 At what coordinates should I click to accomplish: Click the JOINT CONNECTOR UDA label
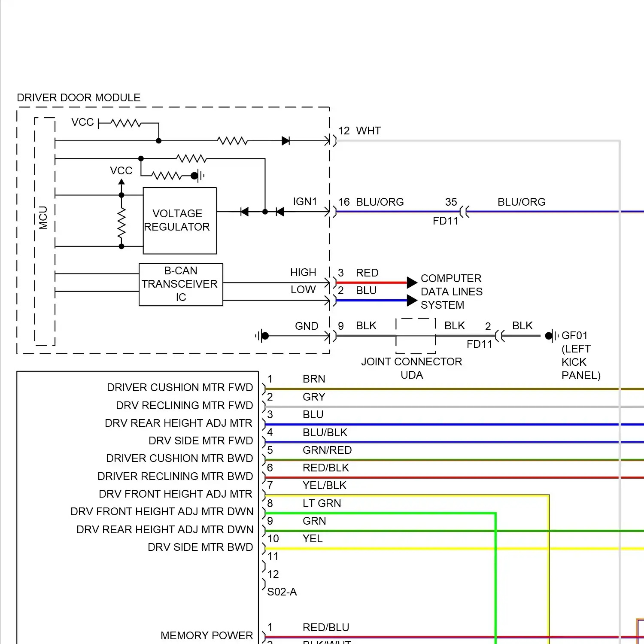click(412, 368)
